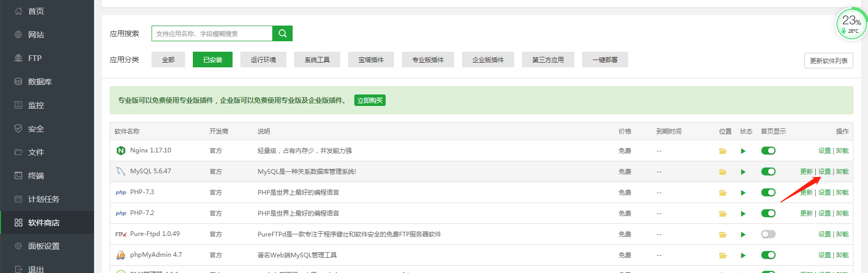Viewport: 868px width, 273px height.
Task: Open folder location icon for phpMyAdmin 4.7
Action: tap(723, 255)
